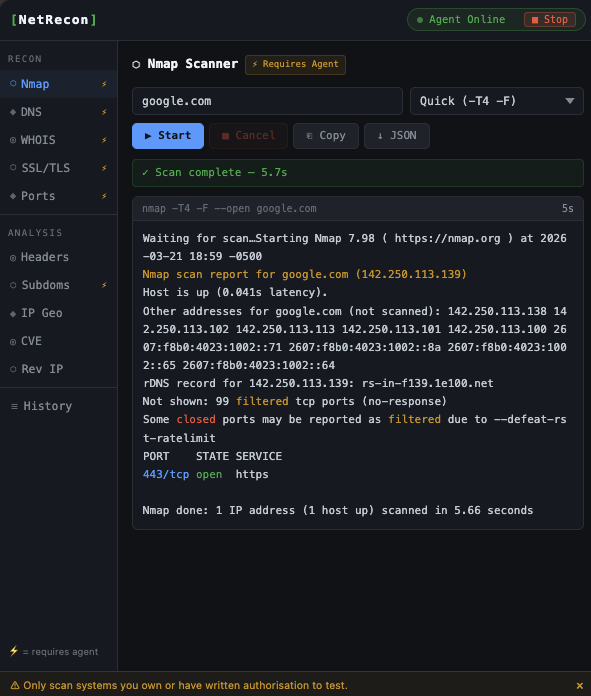Open Headers analysis tool
591x696 pixels.
(x=58, y=257)
